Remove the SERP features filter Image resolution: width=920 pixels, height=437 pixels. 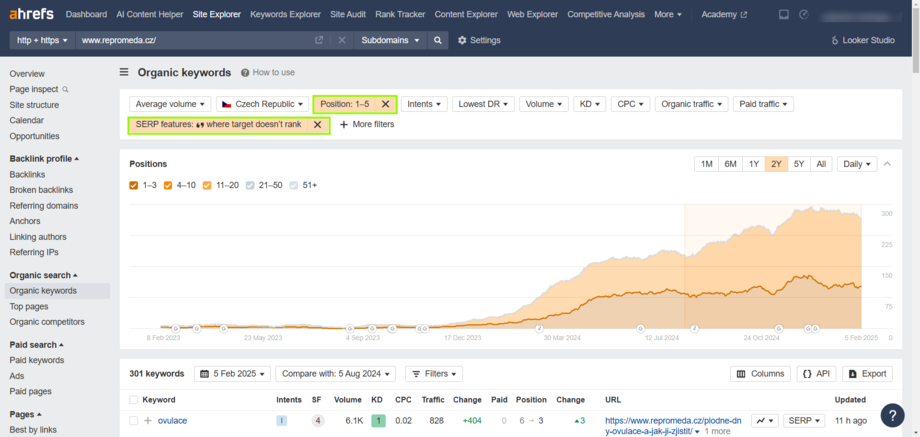[x=317, y=125]
